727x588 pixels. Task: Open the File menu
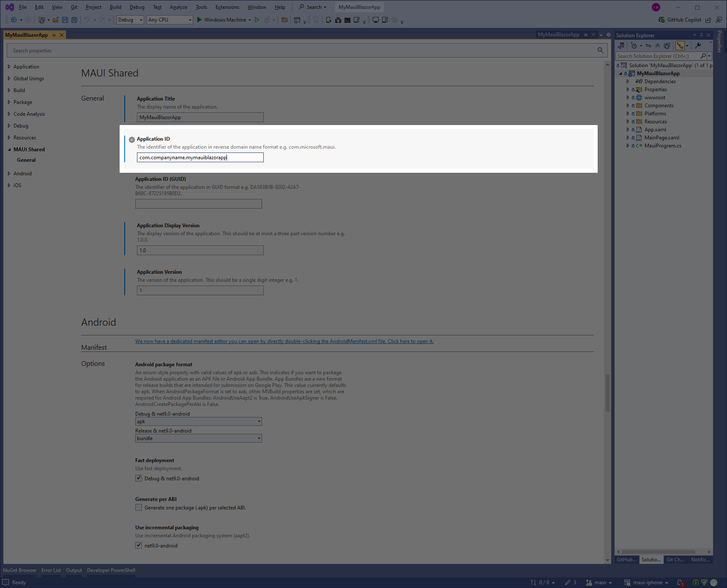[x=23, y=7]
